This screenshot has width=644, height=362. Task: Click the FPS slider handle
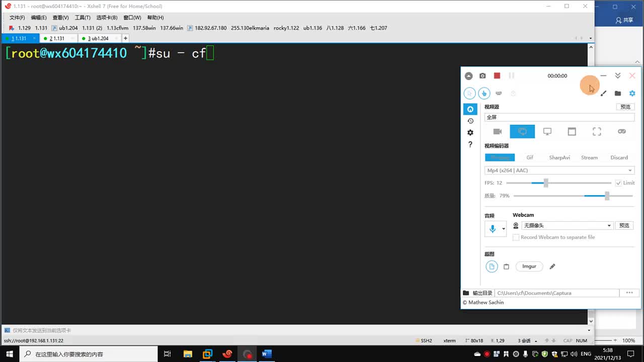(x=546, y=183)
